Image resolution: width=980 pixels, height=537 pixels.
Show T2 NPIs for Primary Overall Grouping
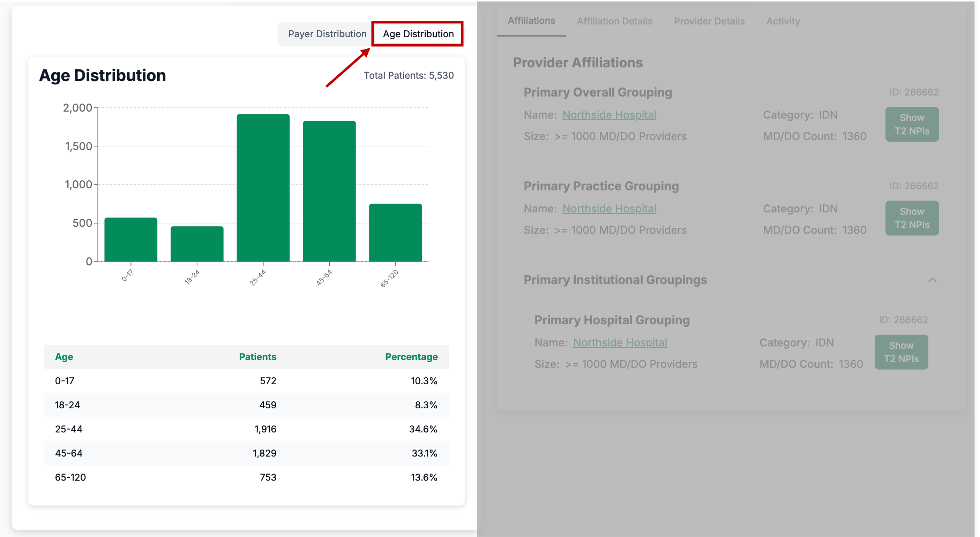(912, 124)
